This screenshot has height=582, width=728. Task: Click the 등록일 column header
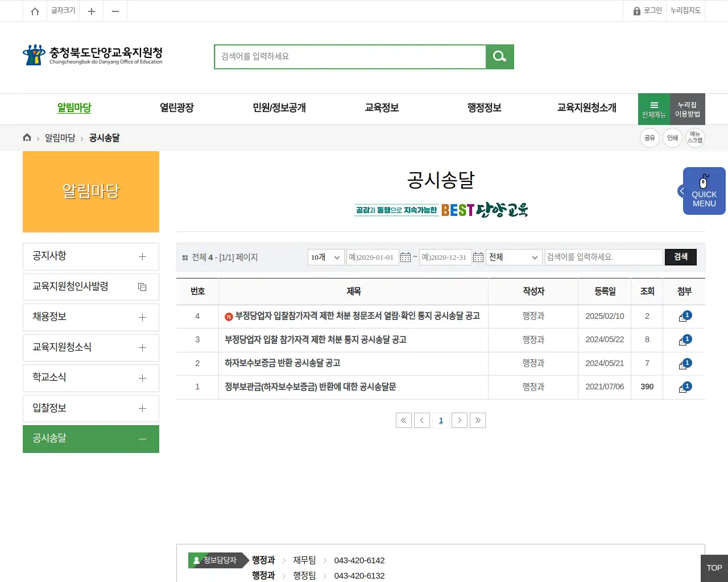pyautogui.click(x=605, y=292)
